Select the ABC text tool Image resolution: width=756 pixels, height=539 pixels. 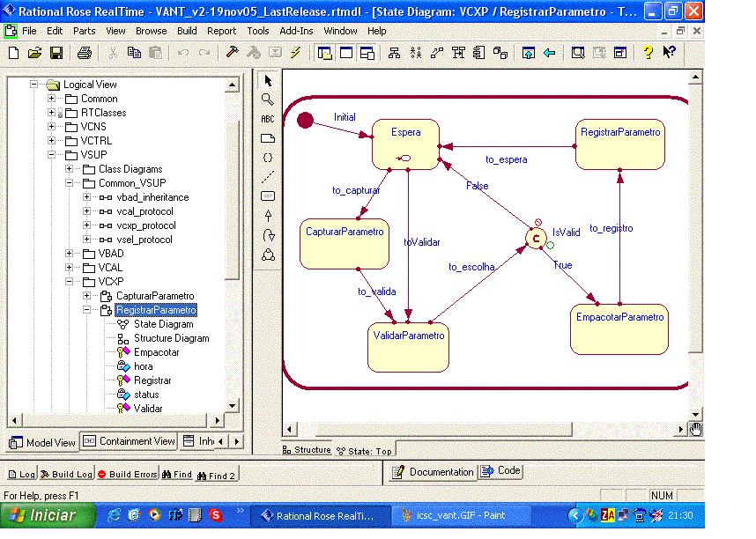pyautogui.click(x=268, y=119)
